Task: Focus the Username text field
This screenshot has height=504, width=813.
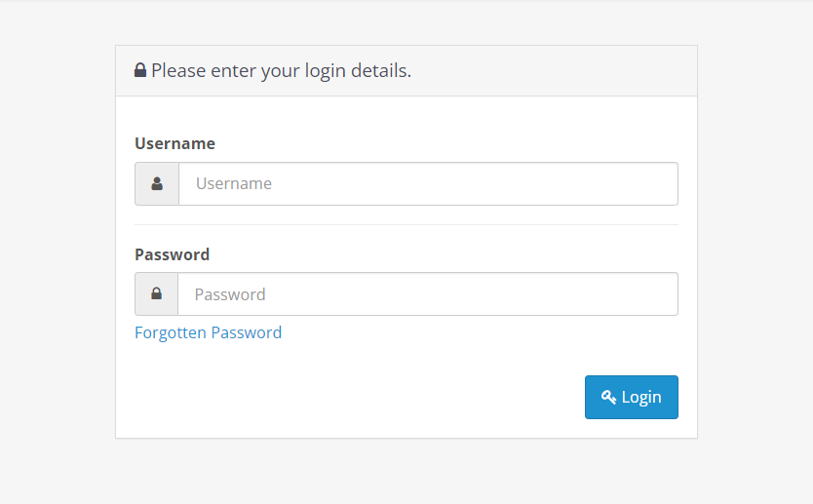Action: (x=429, y=183)
